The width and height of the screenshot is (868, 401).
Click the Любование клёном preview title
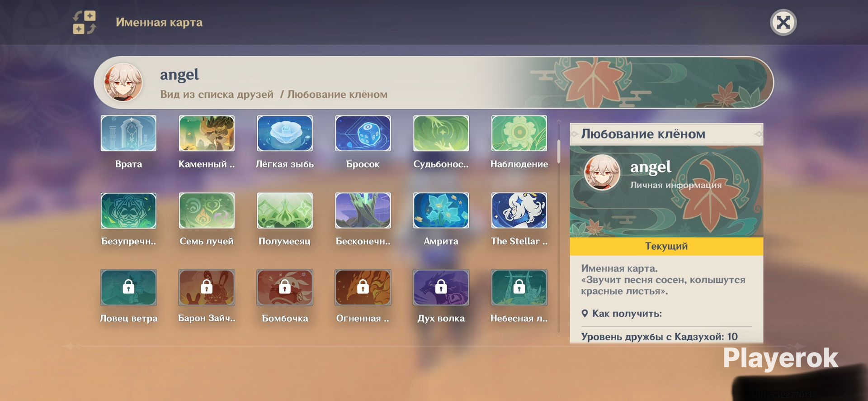click(643, 134)
